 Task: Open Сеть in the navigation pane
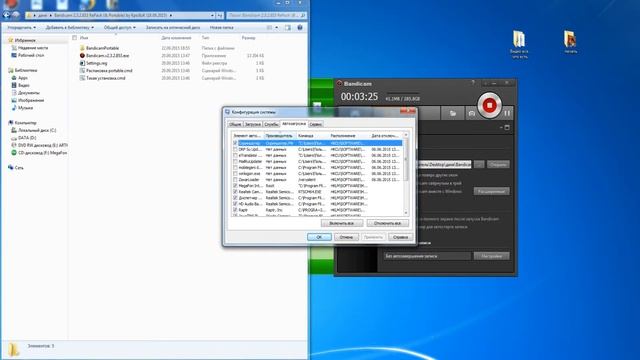pos(19,168)
